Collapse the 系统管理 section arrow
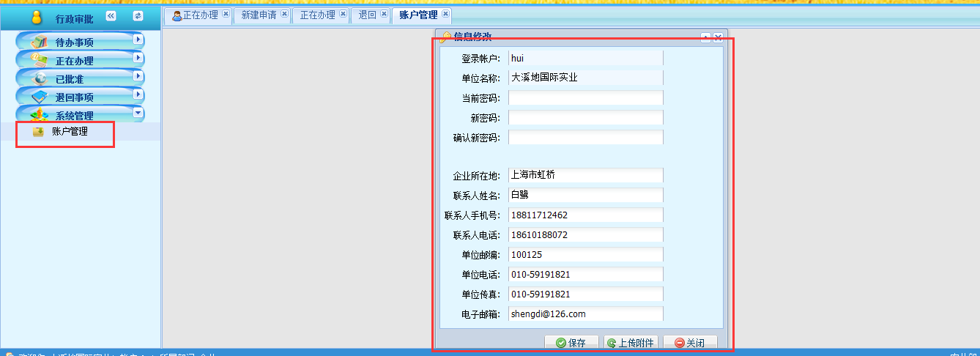 (x=137, y=113)
